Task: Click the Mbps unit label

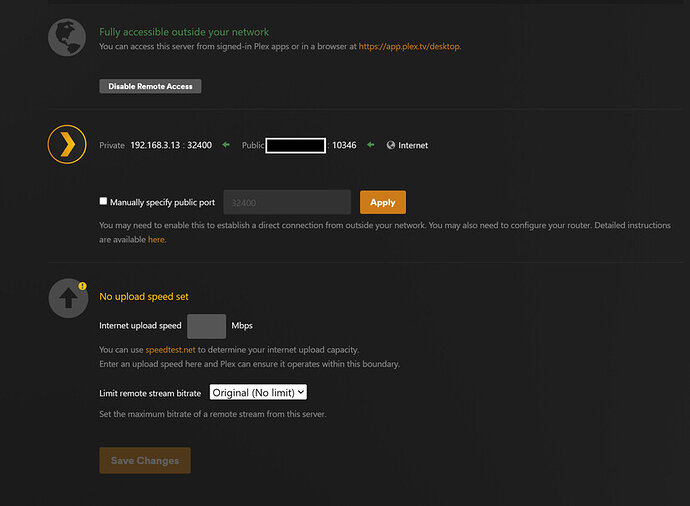Action: (x=242, y=326)
